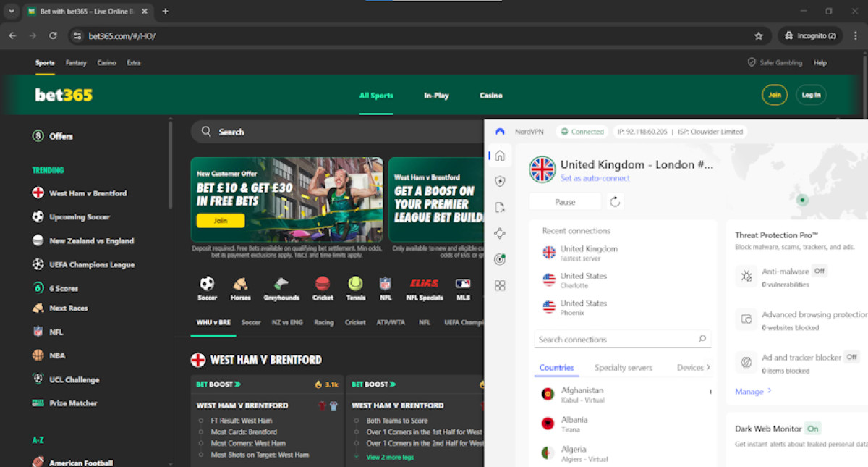
Task: Switch to the In-Play tab
Action: [x=436, y=96]
